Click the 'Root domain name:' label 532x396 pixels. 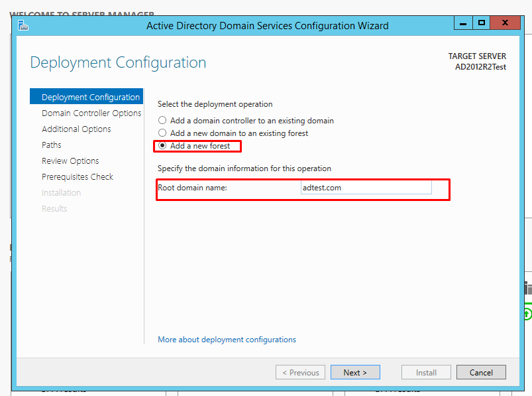192,188
